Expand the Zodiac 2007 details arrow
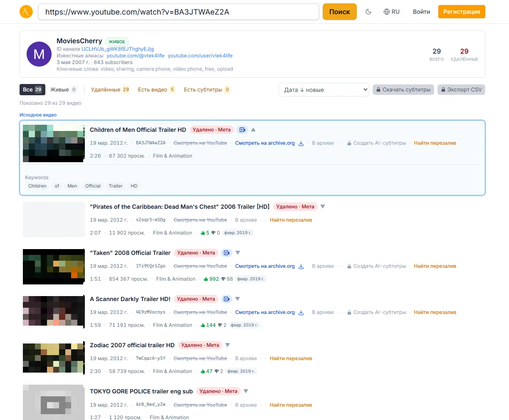This screenshot has width=509, height=420. pyautogui.click(x=227, y=345)
